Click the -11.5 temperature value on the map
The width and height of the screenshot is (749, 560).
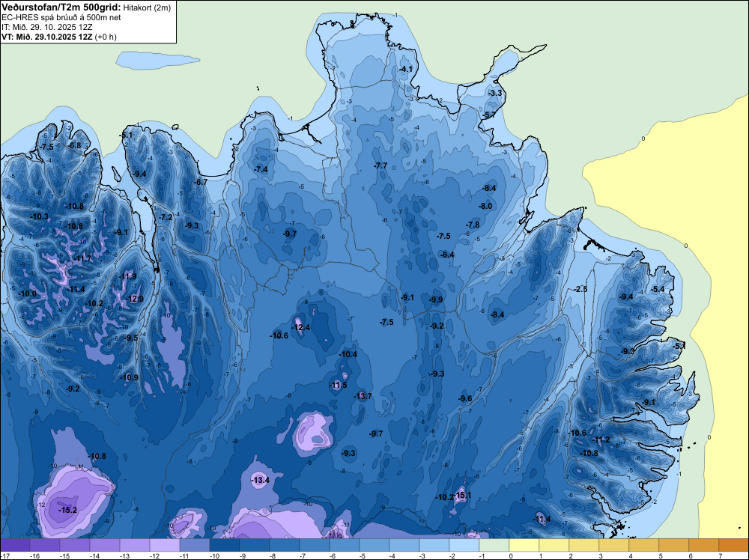338,385
